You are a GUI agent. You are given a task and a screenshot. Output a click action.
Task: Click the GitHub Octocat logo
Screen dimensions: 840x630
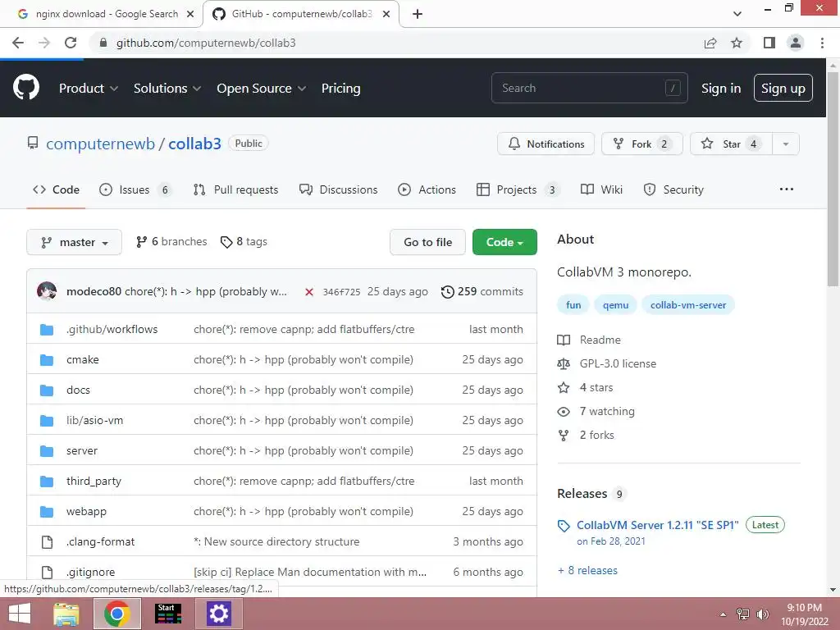coord(25,88)
